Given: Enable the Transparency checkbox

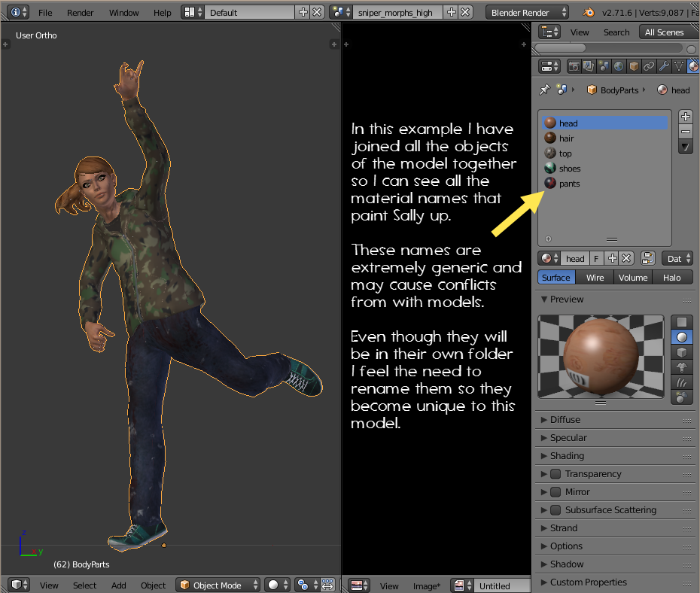Looking at the screenshot, I should [x=555, y=474].
